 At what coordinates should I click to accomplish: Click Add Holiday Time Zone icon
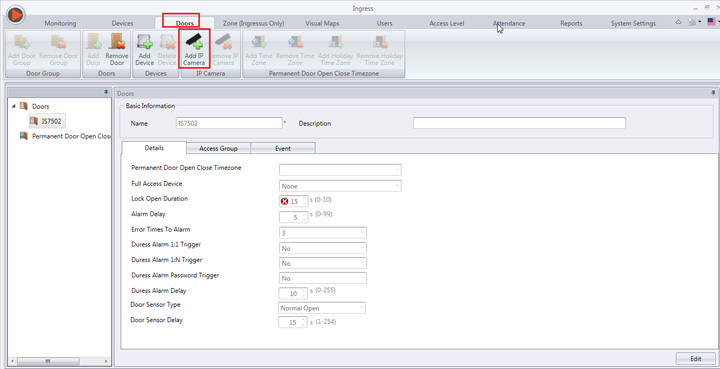click(336, 42)
